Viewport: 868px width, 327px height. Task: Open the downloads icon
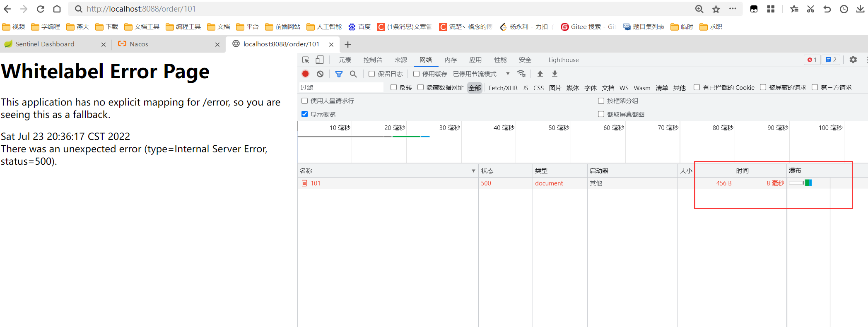(x=860, y=9)
